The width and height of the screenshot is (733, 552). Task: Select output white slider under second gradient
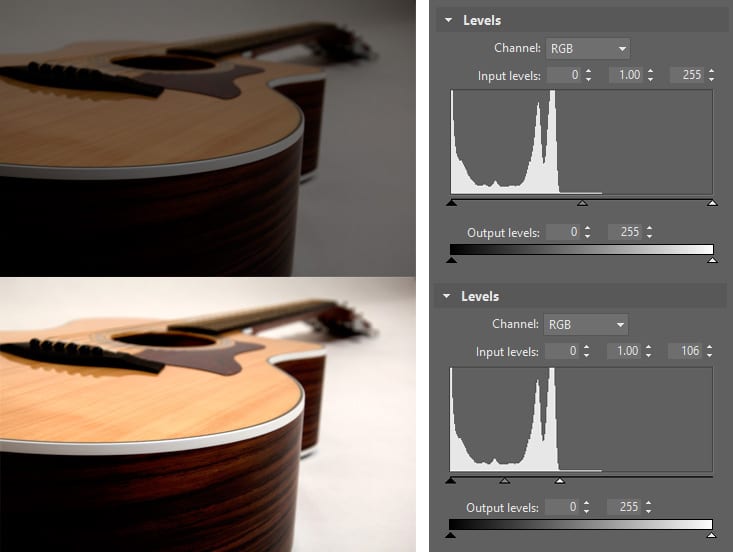click(711, 535)
